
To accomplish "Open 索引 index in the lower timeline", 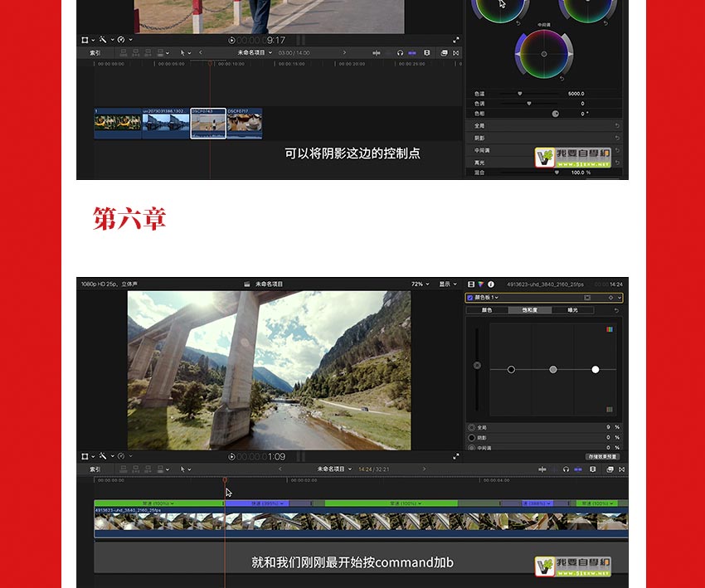I will point(95,469).
